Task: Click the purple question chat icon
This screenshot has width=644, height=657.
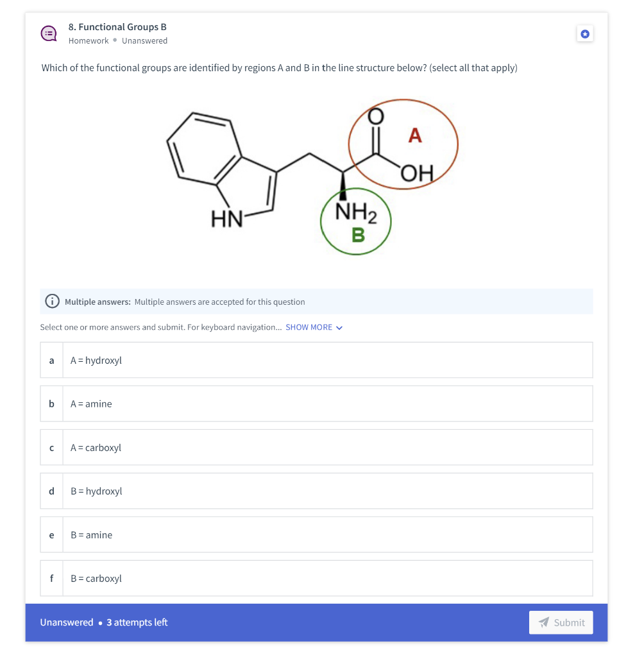Action: [49, 33]
